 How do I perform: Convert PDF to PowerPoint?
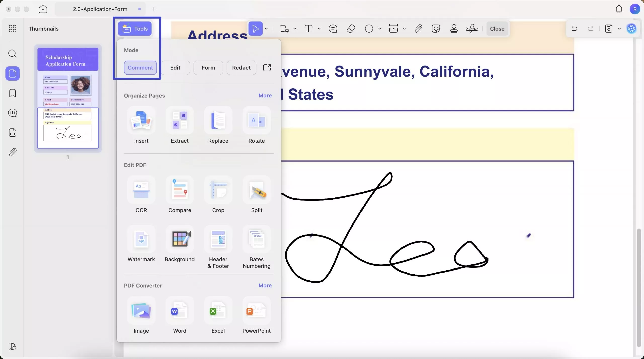pyautogui.click(x=257, y=315)
